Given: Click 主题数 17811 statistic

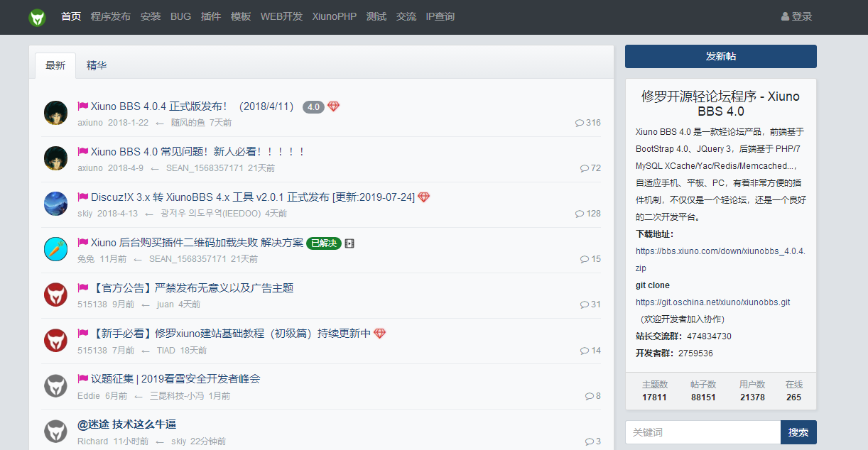Looking at the screenshot, I should pyautogui.click(x=655, y=391).
